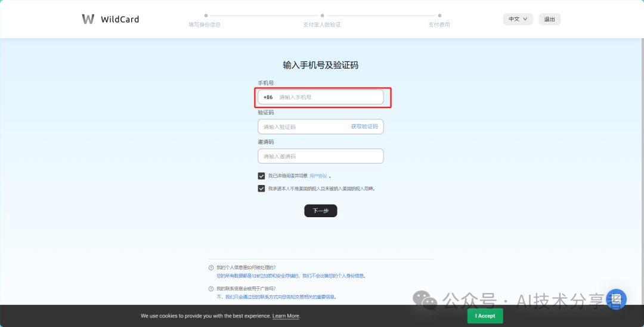The width and height of the screenshot is (644, 327).
Task: Click the question mark icon beside 我的个人信息是如何被处理的
Action: pyautogui.click(x=211, y=268)
